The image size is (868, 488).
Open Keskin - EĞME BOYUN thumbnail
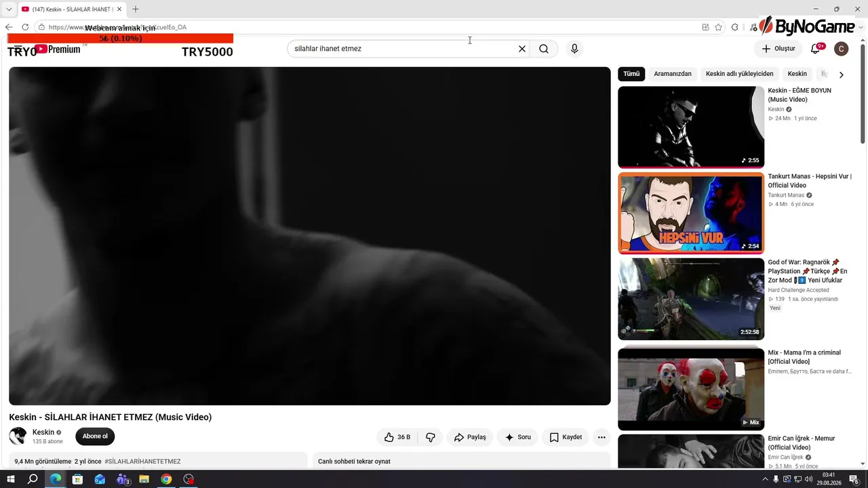point(691,127)
